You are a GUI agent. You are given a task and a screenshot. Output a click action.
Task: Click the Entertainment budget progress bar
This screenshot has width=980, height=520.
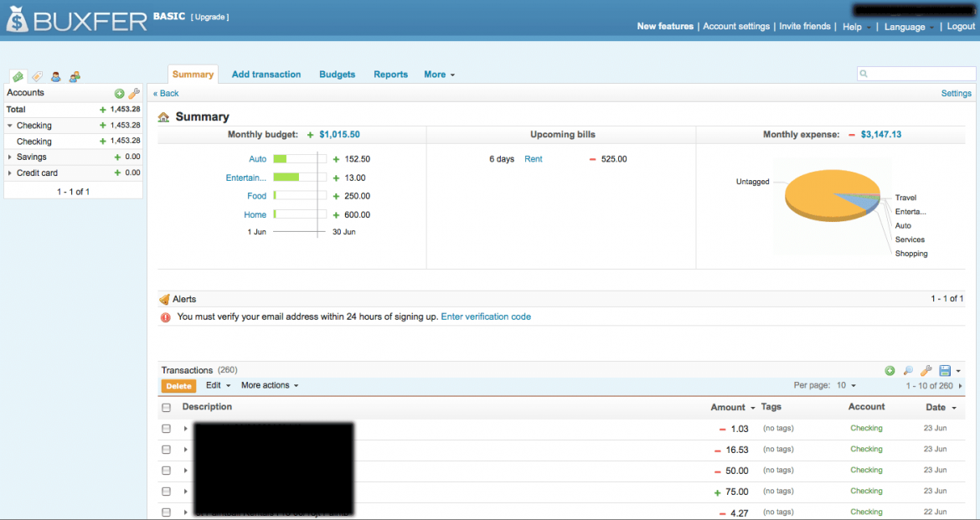point(299,178)
